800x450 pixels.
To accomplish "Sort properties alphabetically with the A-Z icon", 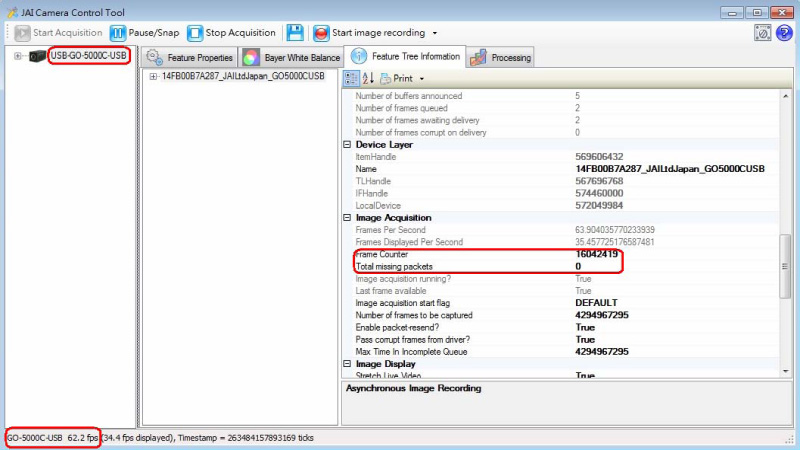I will click(x=367, y=77).
